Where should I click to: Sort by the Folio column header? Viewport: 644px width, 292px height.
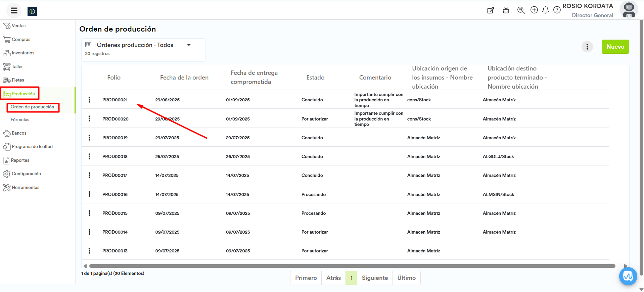click(x=114, y=78)
